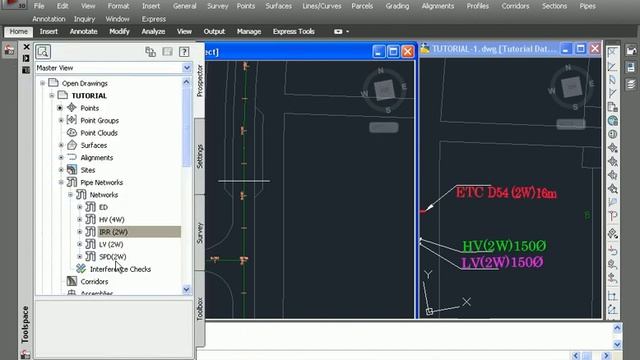This screenshot has width=640, height=360.
Task: Open the Express Tools ribbon tab
Action: pyautogui.click(x=293, y=31)
